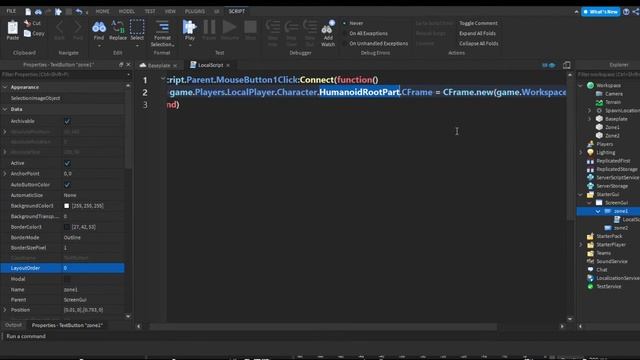The width and height of the screenshot is (640, 360).
Task: Select the LayoutOrder property row
Action: tap(62, 268)
